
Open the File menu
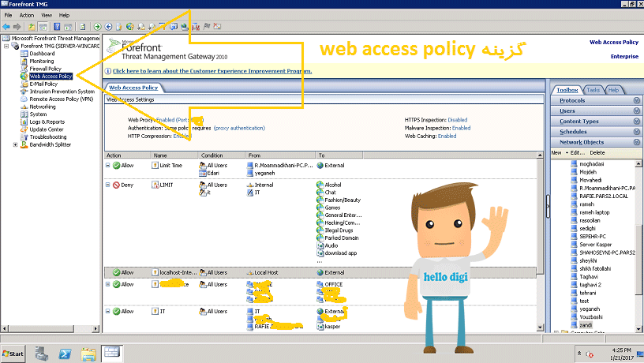(8, 15)
